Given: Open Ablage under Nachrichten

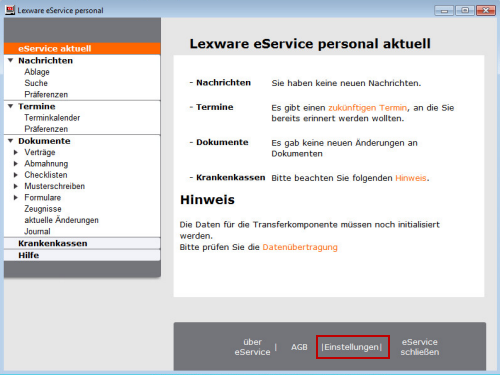Looking at the screenshot, I should tap(37, 72).
